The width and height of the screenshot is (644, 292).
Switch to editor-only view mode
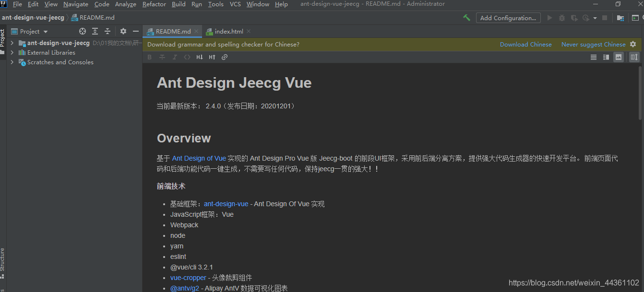click(x=594, y=57)
